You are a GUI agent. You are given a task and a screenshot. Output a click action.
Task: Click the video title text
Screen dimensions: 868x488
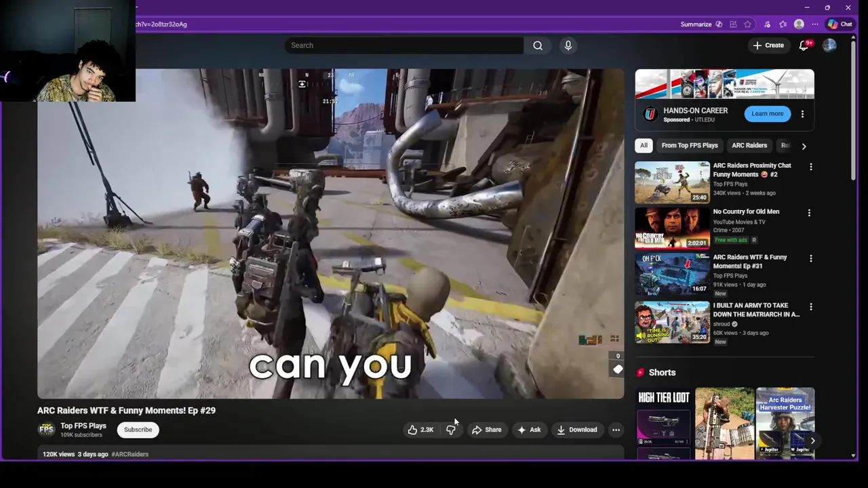pyautogui.click(x=126, y=411)
